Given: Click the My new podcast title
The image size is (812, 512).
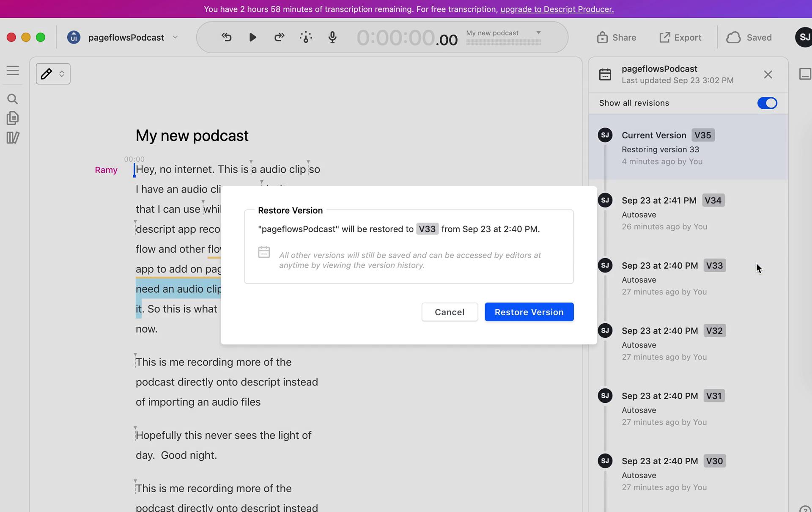Looking at the screenshot, I should pos(192,136).
